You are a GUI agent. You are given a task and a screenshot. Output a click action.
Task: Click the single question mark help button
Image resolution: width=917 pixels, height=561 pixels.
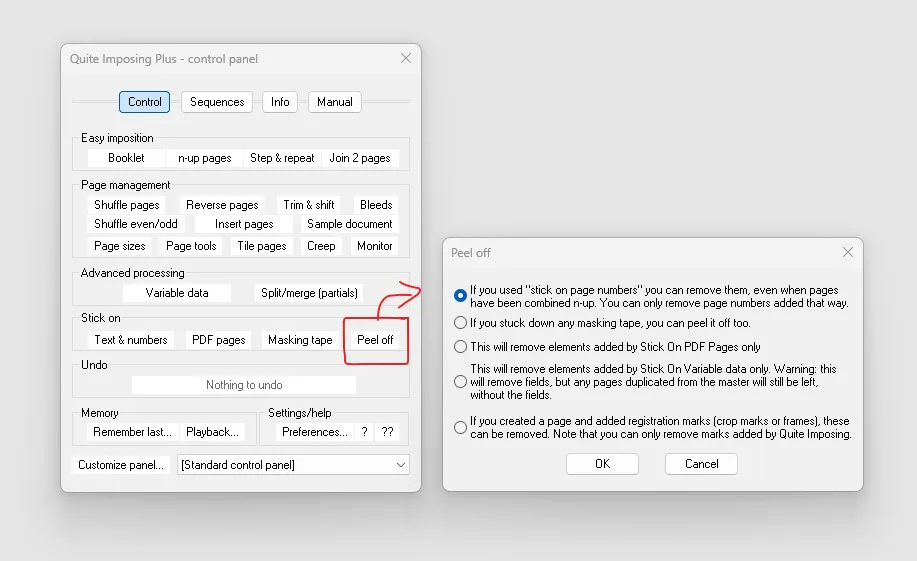click(x=364, y=432)
